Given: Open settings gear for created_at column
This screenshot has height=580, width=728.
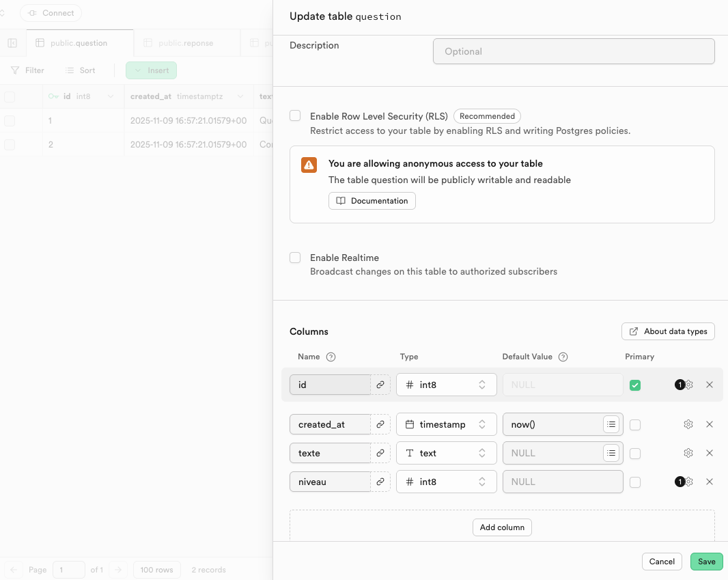Looking at the screenshot, I should [x=688, y=424].
